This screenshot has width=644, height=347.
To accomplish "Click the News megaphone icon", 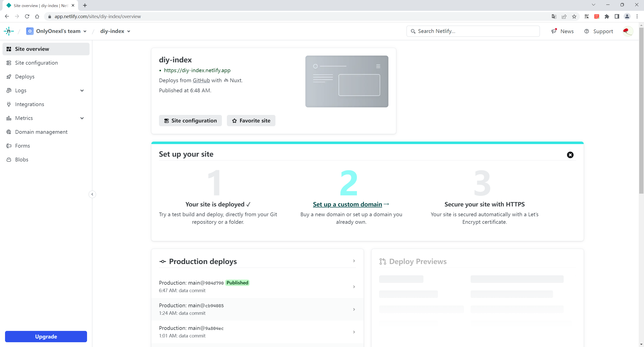I will pos(554,31).
